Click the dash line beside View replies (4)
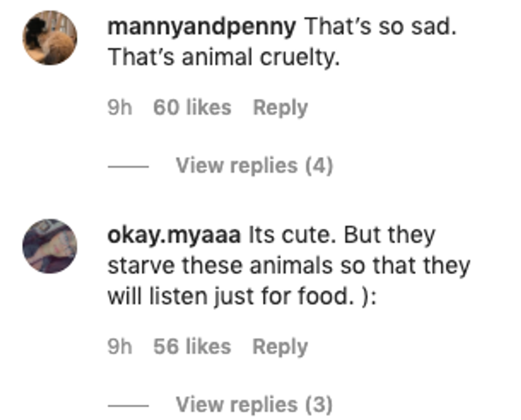This screenshot has height=420, width=521. coord(128,166)
